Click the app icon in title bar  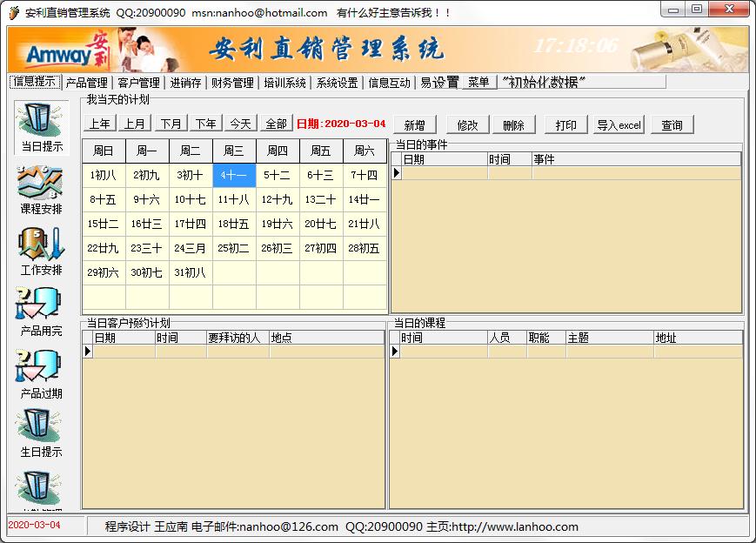(x=14, y=13)
